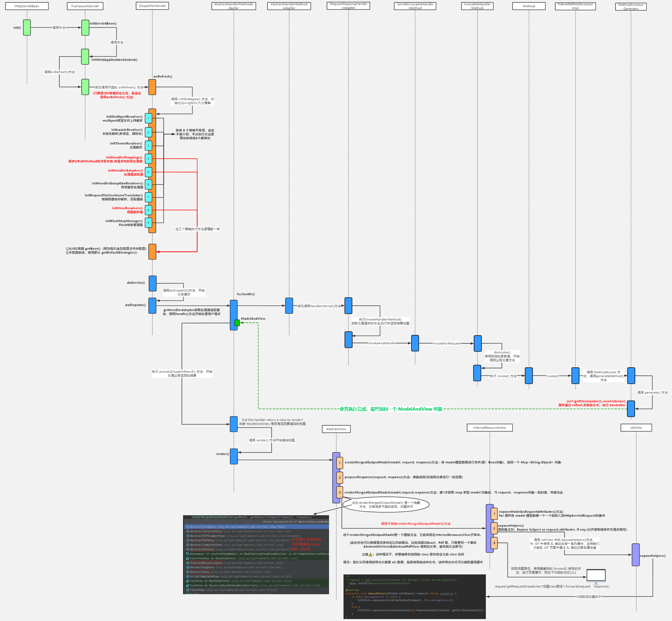Select the NativeMethodAccessorImpl header box

pyautogui.click(x=575, y=6)
